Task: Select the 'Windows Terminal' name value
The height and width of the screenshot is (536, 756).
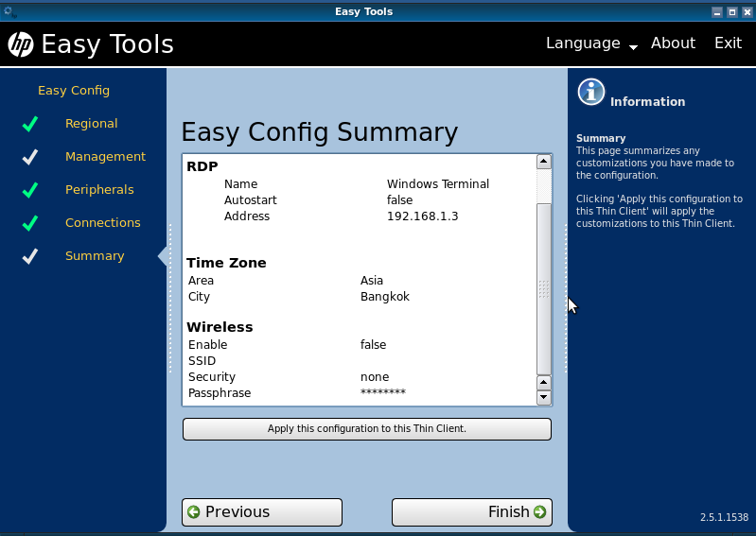Action: pos(438,184)
